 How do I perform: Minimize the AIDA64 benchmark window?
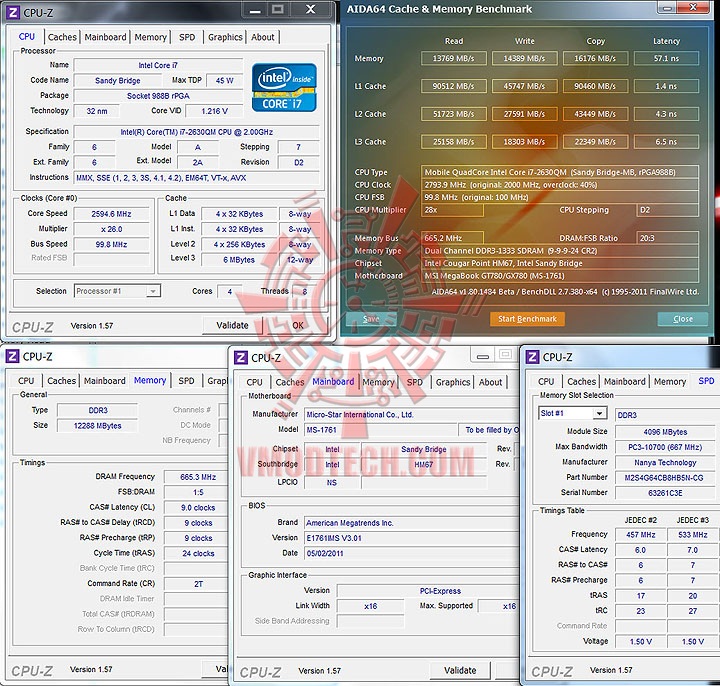pos(668,7)
